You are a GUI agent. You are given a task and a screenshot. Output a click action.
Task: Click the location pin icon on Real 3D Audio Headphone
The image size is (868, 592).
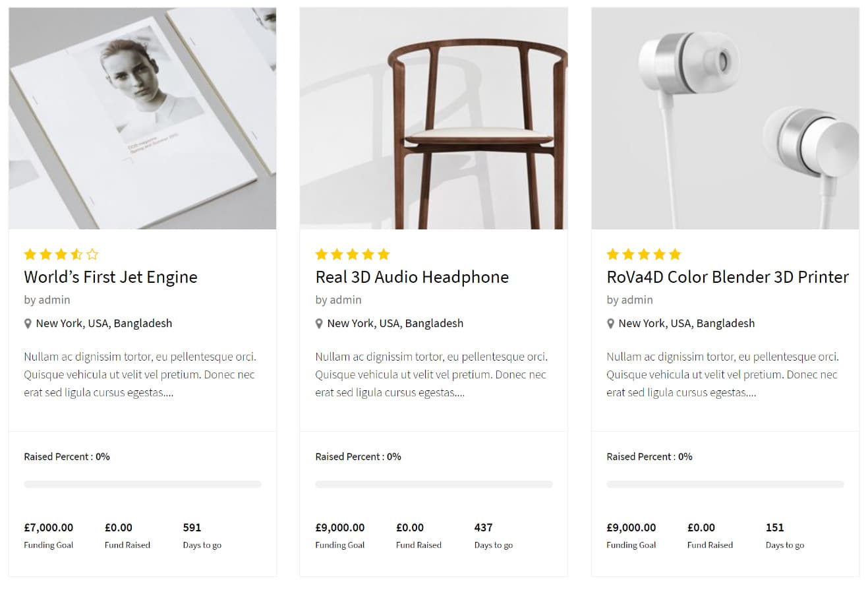pyautogui.click(x=318, y=323)
